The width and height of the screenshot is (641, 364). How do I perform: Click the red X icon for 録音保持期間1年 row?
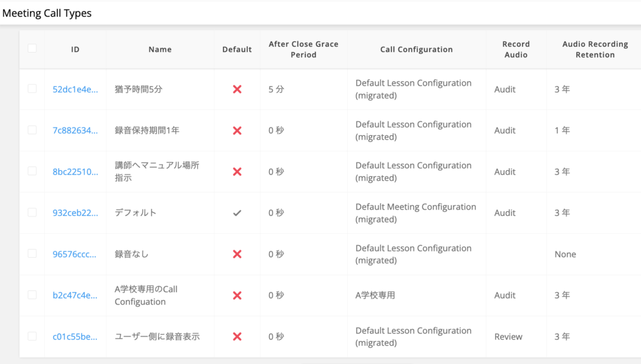[x=237, y=131]
